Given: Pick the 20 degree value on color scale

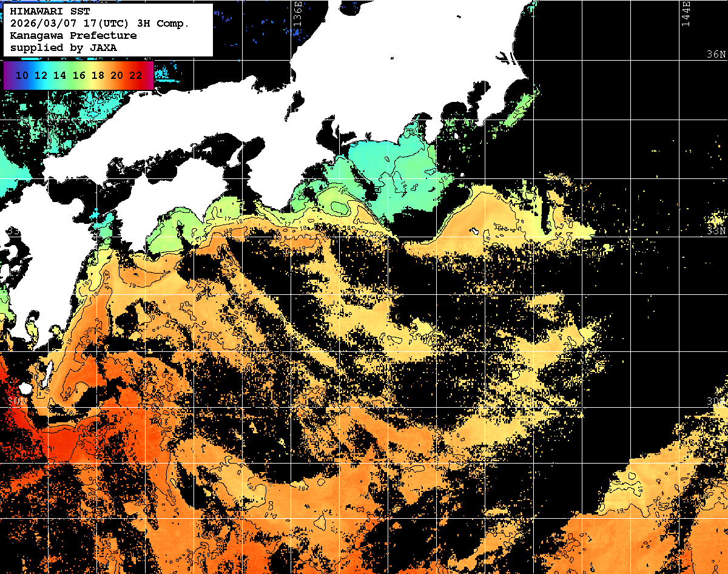Looking at the screenshot, I should click(116, 75).
